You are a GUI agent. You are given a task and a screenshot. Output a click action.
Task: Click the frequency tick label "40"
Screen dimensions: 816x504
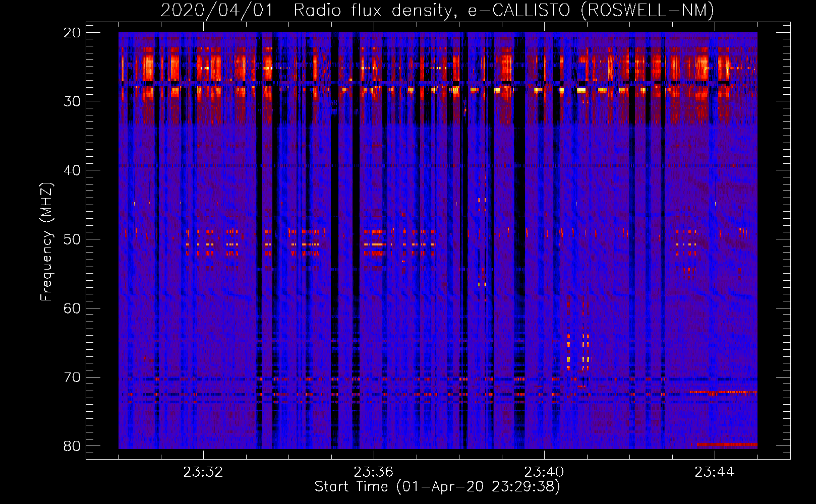pos(73,170)
